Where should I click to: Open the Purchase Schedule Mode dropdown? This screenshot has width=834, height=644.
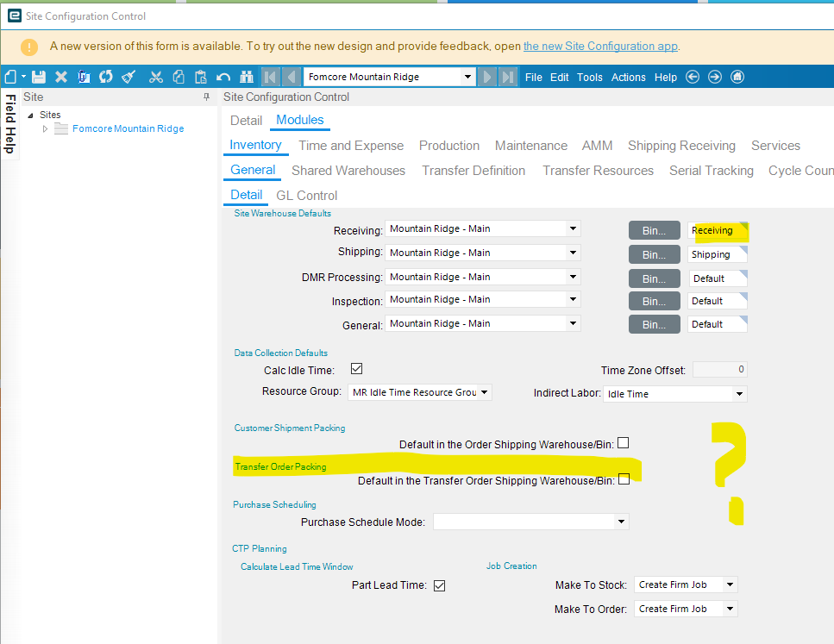pyautogui.click(x=621, y=522)
